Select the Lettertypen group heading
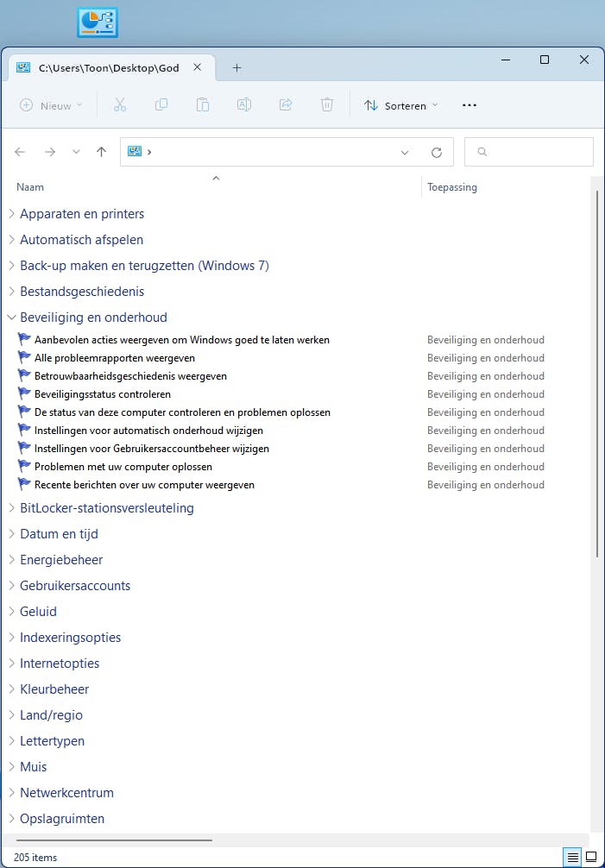 click(x=52, y=740)
